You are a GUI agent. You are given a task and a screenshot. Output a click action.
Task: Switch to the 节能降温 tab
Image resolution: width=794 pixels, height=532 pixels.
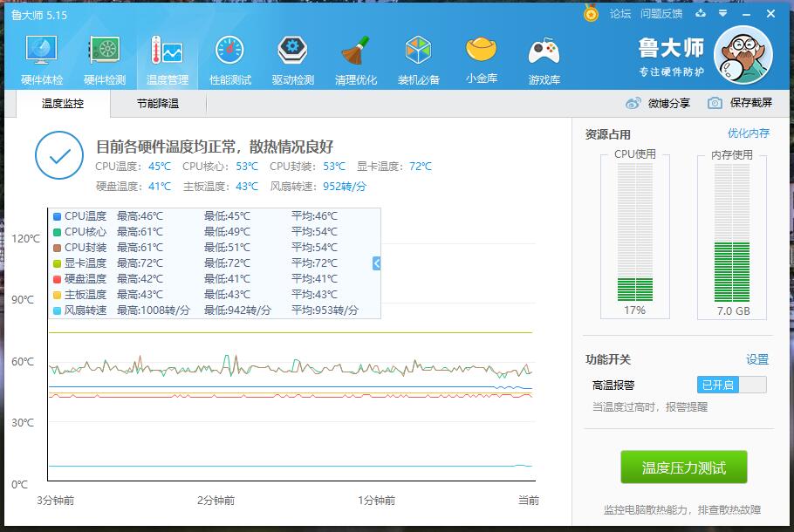(158, 104)
